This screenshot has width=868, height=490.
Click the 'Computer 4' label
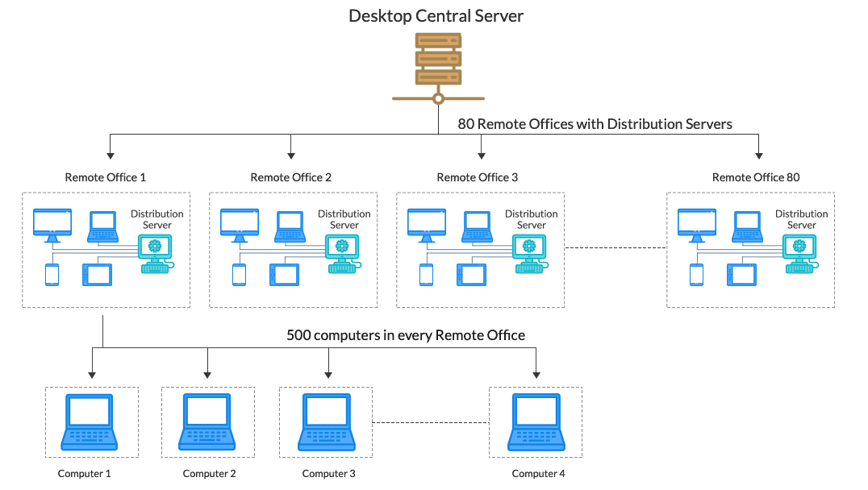click(538, 474)
